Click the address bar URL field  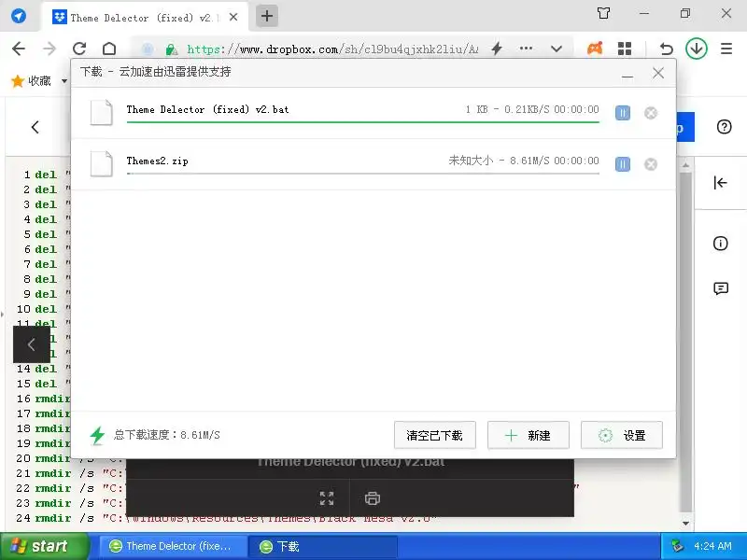(331, 49)
